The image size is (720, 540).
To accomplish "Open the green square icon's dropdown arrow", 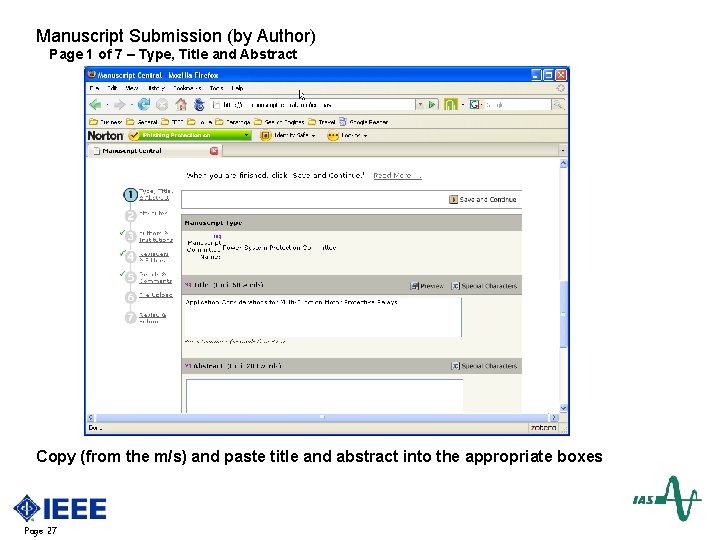I will coord(463,105).
